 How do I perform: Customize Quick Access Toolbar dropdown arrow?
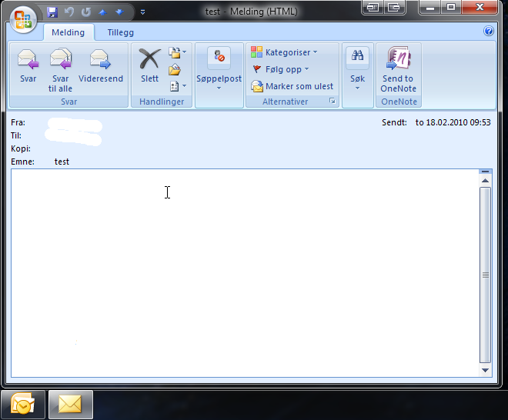click(x=142, y=12)
